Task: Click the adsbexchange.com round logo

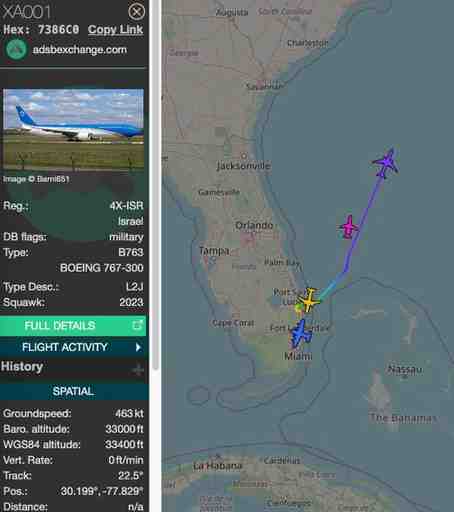Action: click(x=16, y=50)
